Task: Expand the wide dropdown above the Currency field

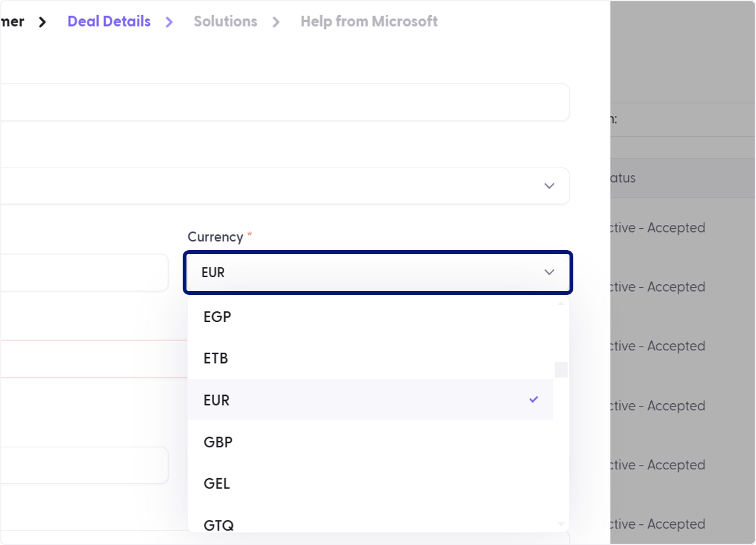Action: (x=285, y=186)
